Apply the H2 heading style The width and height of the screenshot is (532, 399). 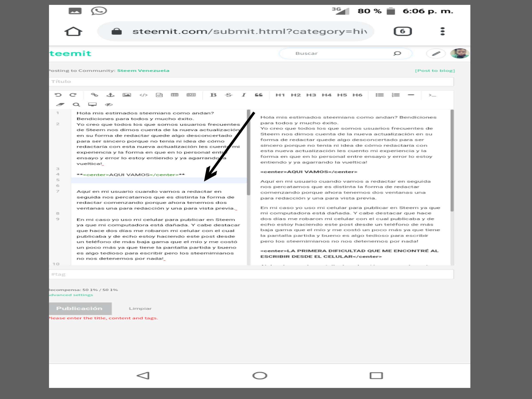(296, 95)
